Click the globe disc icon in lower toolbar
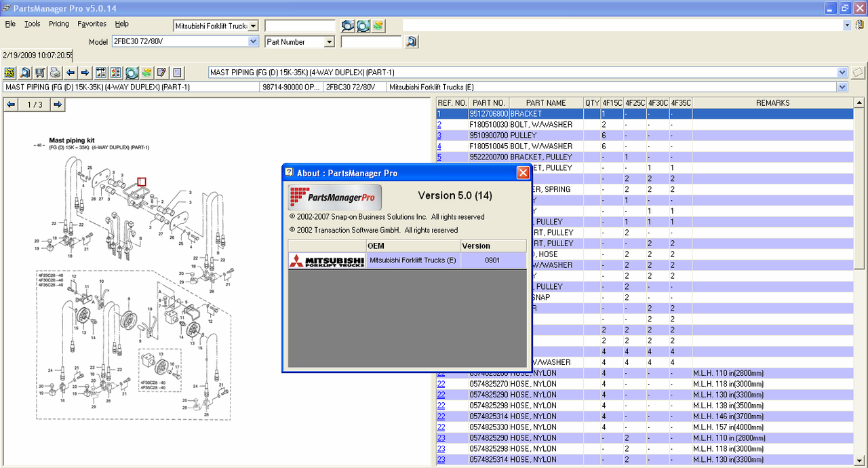Viewport: 868px width, 468px height. (x=132, y=73)
